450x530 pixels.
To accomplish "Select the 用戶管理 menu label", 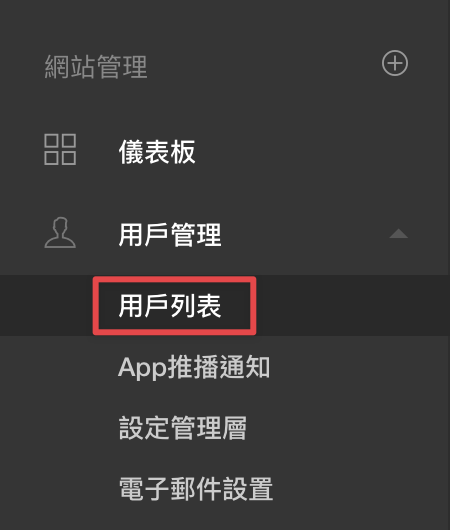I will click(170, 235).
